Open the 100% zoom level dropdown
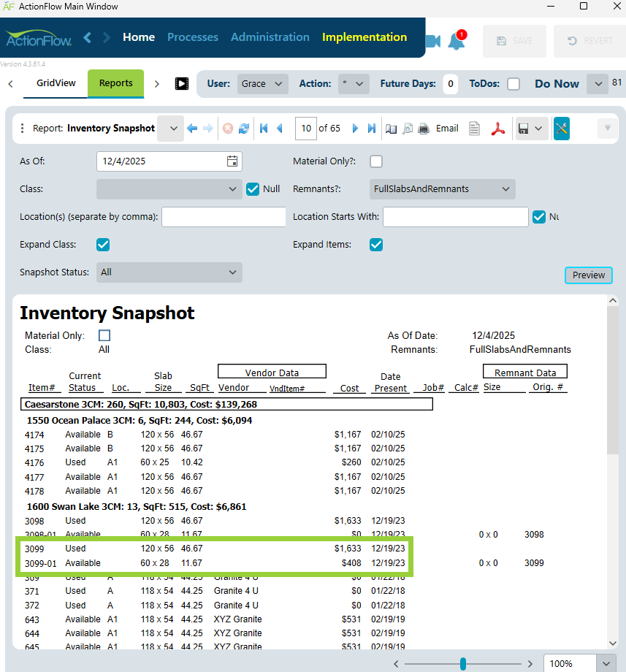Viewport: 626px width, 672px height. click(x=606, y=664)
